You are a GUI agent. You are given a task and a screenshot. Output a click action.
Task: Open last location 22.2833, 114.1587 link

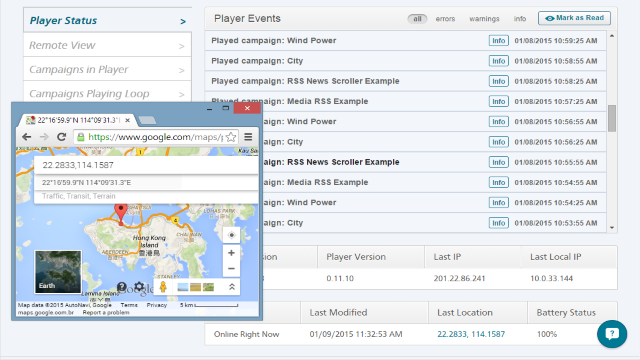(x=471, y=334)
